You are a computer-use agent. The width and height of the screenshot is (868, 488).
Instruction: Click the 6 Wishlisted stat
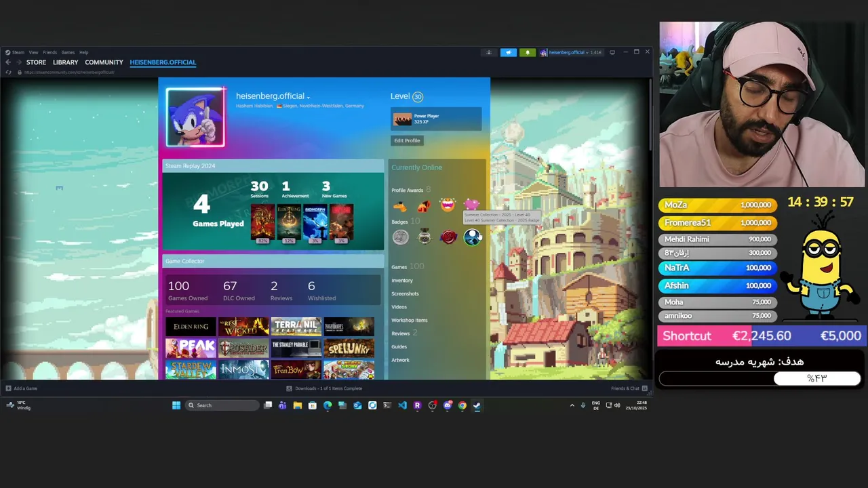pos(321,290)
